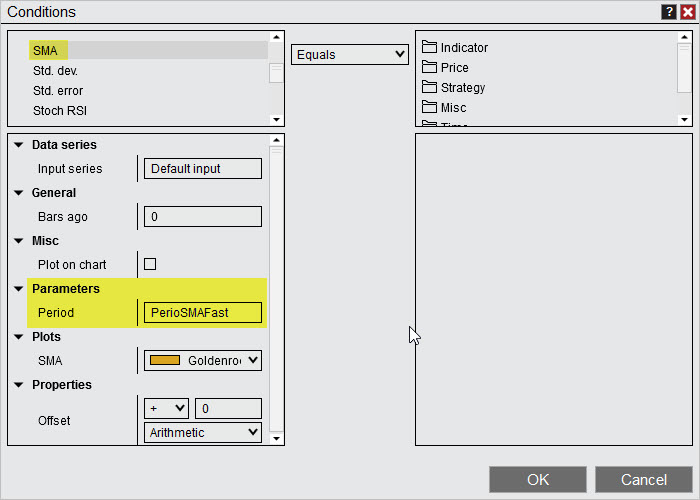Image resolution: width=700 pixels, height=500 pixels.
Task: Open the Strategy folder
Action: [454, 88]
